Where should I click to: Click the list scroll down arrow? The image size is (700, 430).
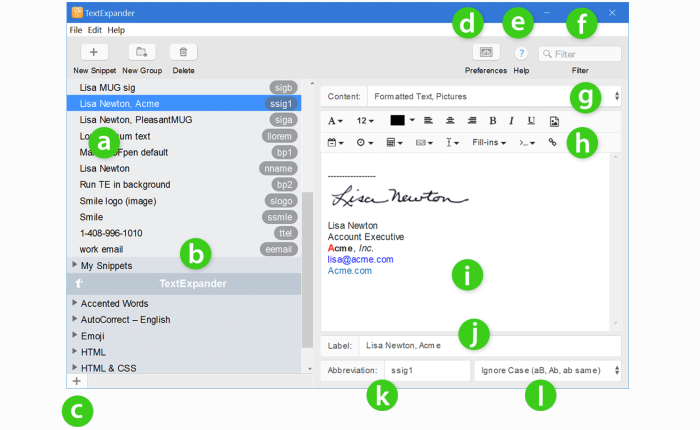(310, 369)
